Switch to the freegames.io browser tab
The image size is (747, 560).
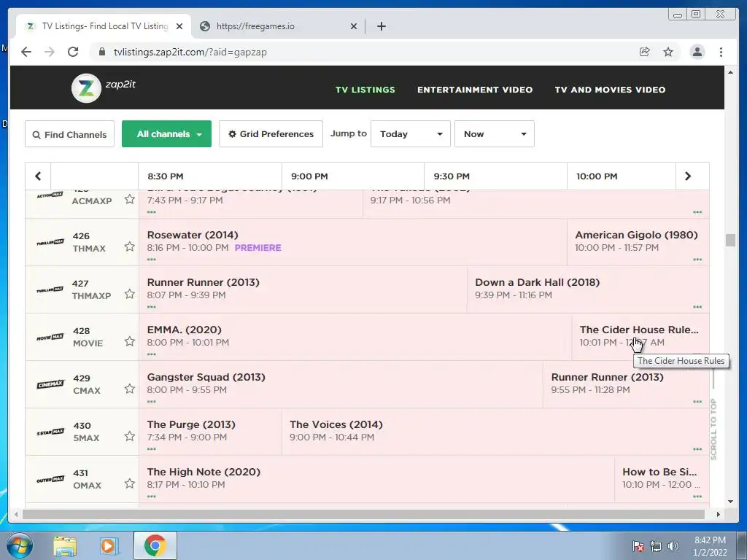click(x=276, y=26)
